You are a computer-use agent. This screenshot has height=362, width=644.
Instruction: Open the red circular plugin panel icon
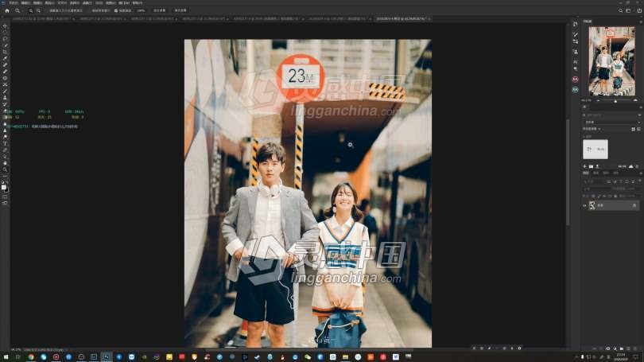(576, 79)
